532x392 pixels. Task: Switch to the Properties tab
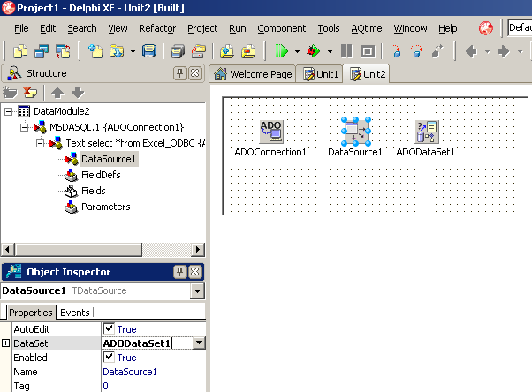[x=31, y=313]
